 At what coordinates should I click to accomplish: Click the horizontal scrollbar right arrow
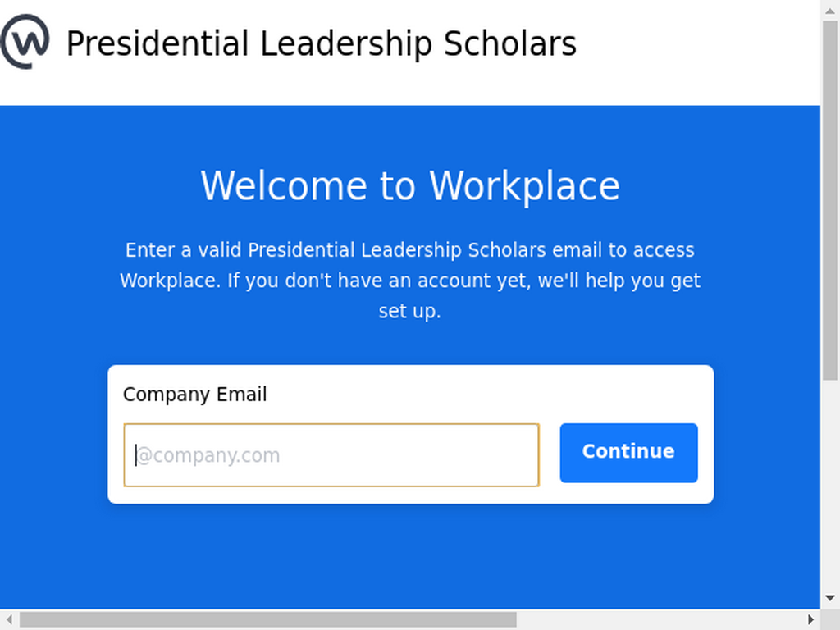[810, 619]
